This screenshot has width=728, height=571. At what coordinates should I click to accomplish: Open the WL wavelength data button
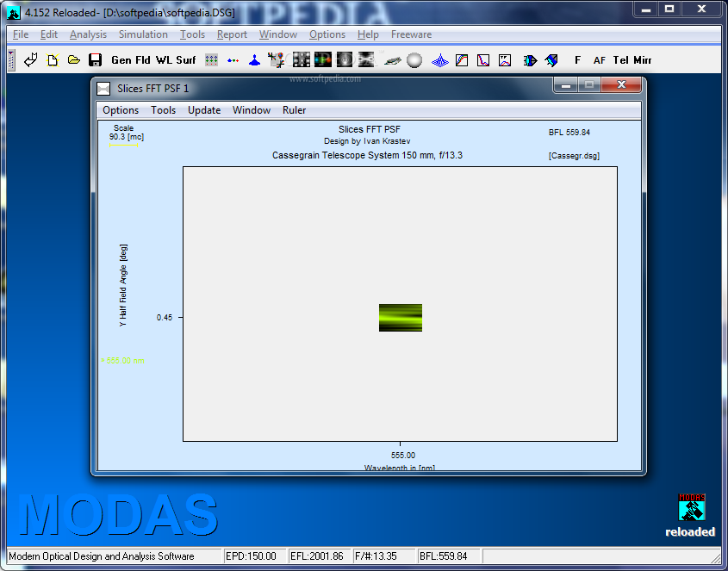[x=164, y=60]
